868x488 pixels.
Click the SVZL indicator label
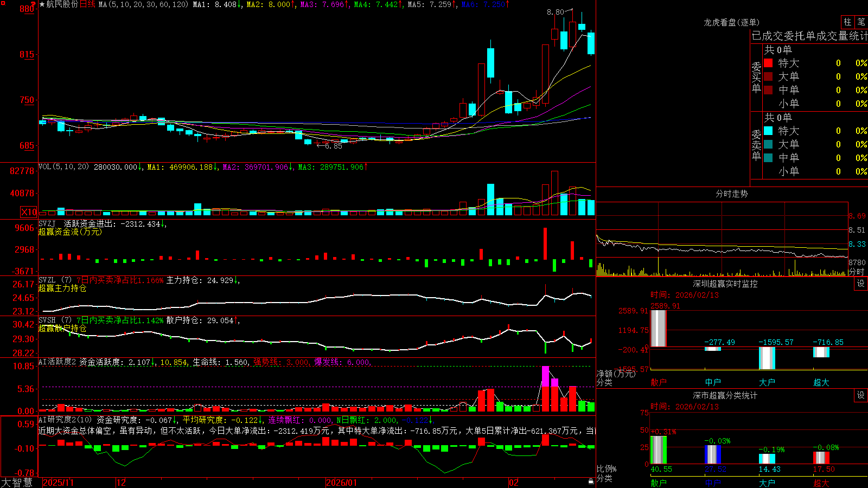pos(47,280)
